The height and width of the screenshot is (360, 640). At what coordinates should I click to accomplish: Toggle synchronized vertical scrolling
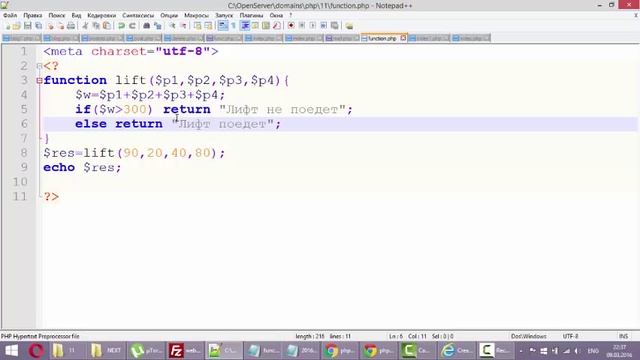point(198,26)
